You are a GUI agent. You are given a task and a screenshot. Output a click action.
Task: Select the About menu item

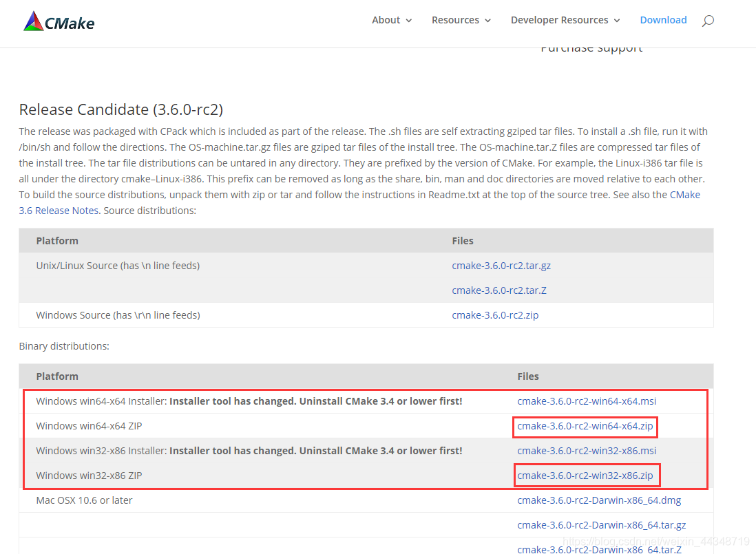point(386,20)
